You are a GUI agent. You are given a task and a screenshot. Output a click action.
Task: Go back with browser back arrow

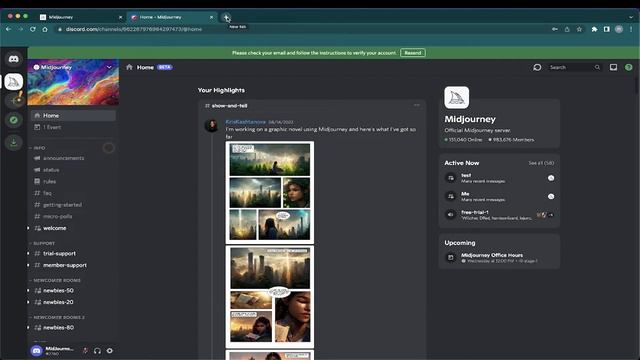pyautogui.click(x=9, y=29)
